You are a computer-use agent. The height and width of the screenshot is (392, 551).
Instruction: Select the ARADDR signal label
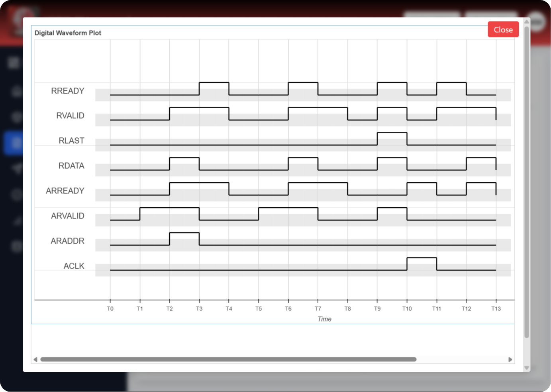[x=67, y=241]
